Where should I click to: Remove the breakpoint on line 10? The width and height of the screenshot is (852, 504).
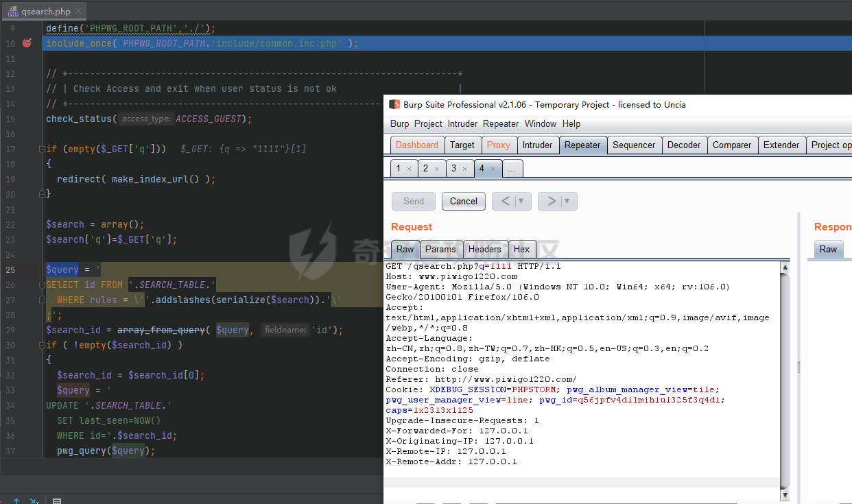click(x=27, y=43)
